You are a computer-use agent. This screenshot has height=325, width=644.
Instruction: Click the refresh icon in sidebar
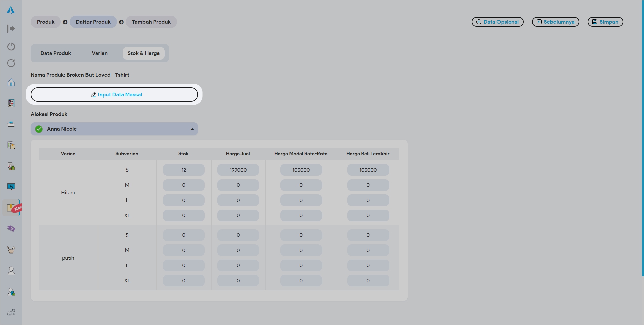pos(11,63)
